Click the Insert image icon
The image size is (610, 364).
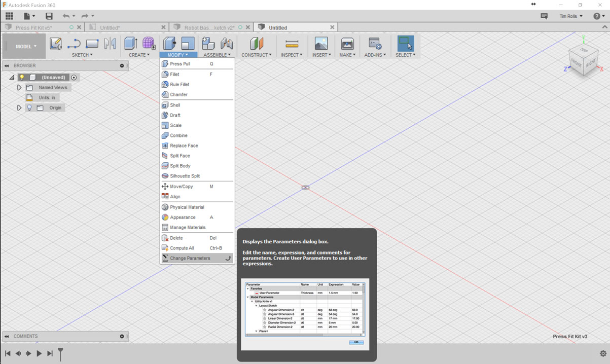(x=321, y=44)
